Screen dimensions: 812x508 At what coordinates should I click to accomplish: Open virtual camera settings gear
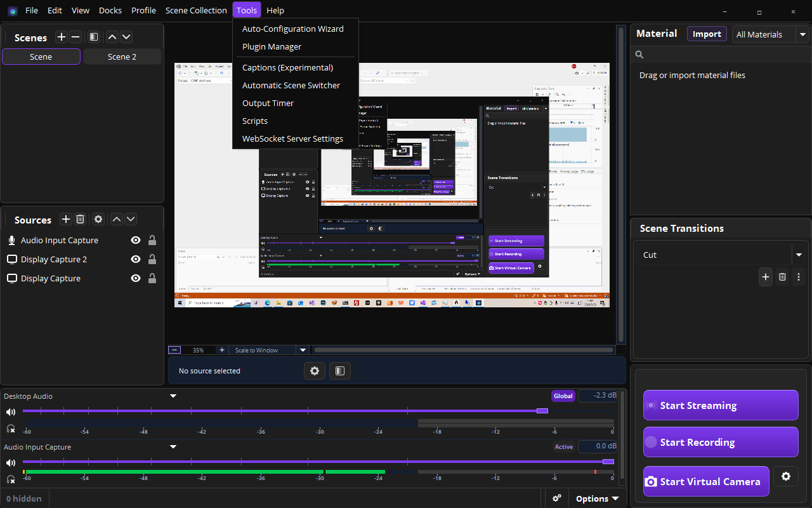click(x=786, y=476)
